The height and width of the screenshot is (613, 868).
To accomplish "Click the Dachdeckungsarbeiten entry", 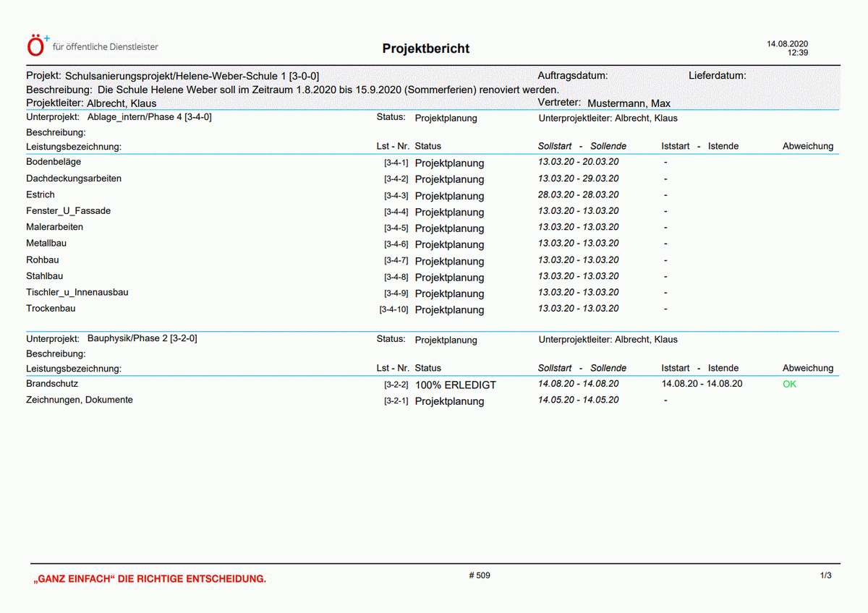I will coord(74,179).
